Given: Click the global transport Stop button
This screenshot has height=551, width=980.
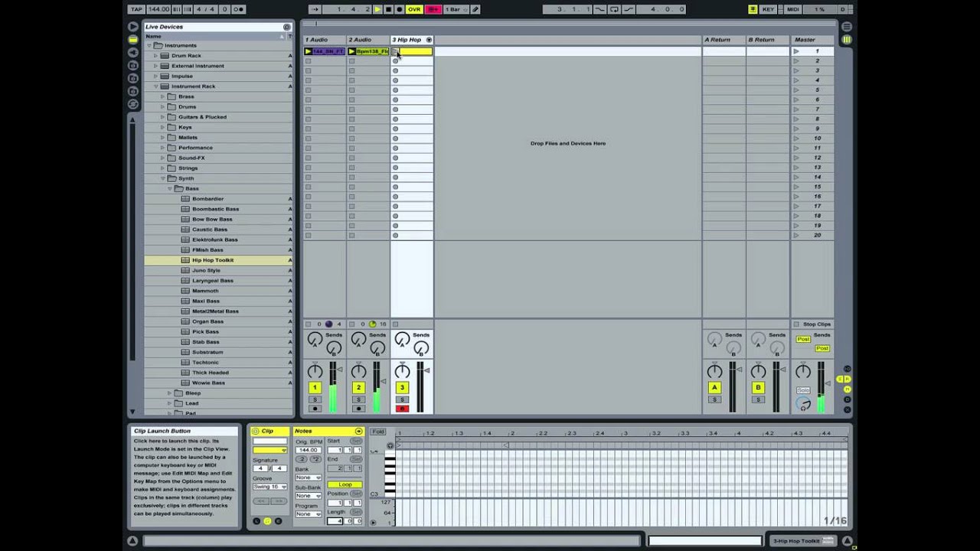Looking at the screenshot, I should 388,9.
